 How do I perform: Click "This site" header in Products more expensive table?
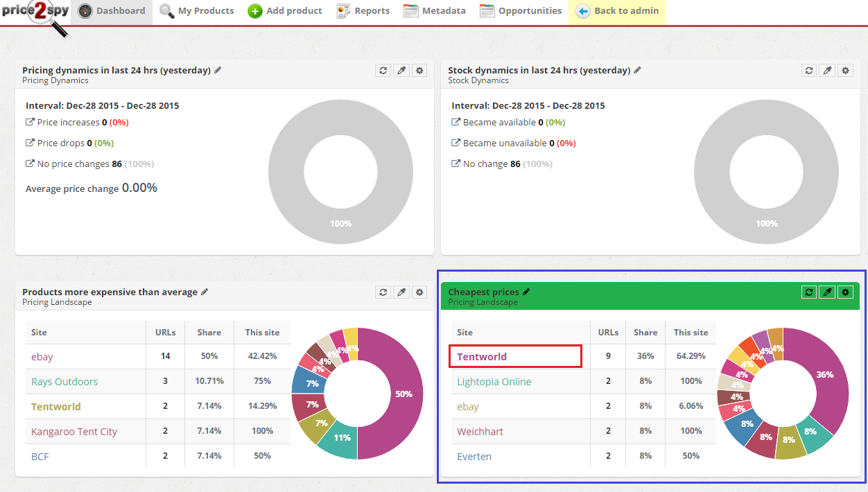click(262, 333)
